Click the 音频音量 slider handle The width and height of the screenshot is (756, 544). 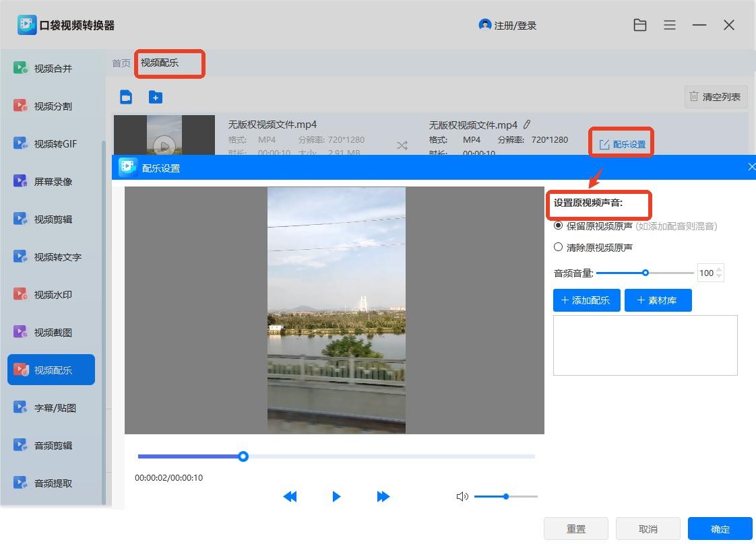pyautogui.click(x=645, y=273)
